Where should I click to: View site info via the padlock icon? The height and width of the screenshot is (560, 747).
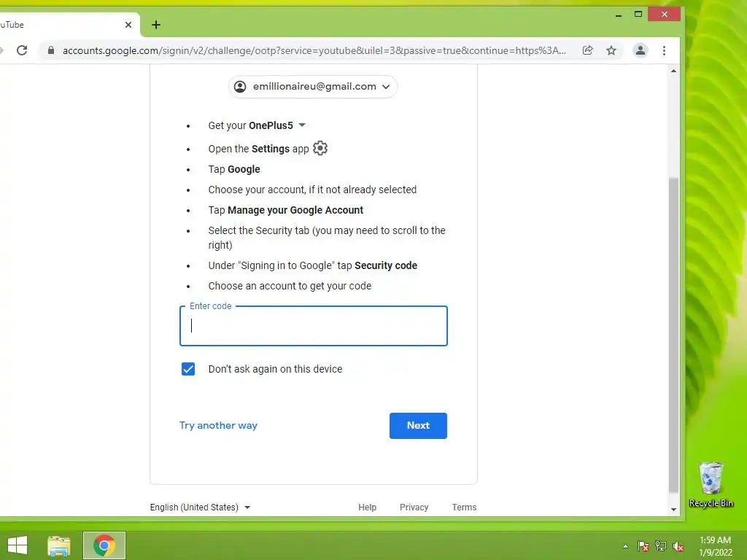click(x=51, y=50)
